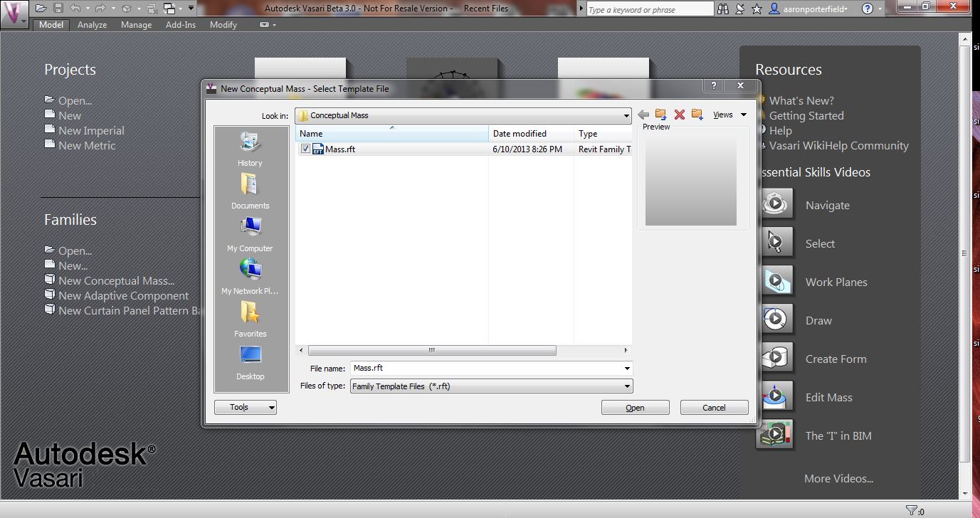Image resolution: width=980 pixels, height=518 pixels.
Task: Play the Edit Mass essential skills video
Action: click(x=775, y=397)
